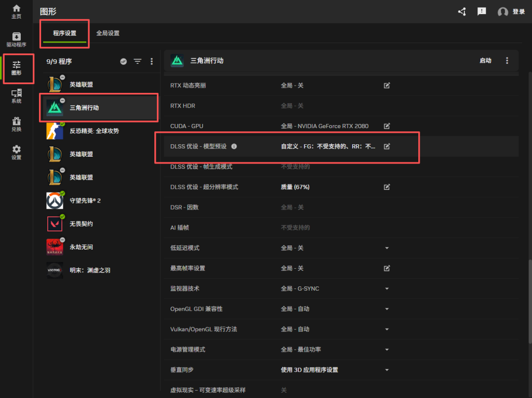Click the share icon in top bar
This screenshot has height=398, width=532.
point(462,11)
